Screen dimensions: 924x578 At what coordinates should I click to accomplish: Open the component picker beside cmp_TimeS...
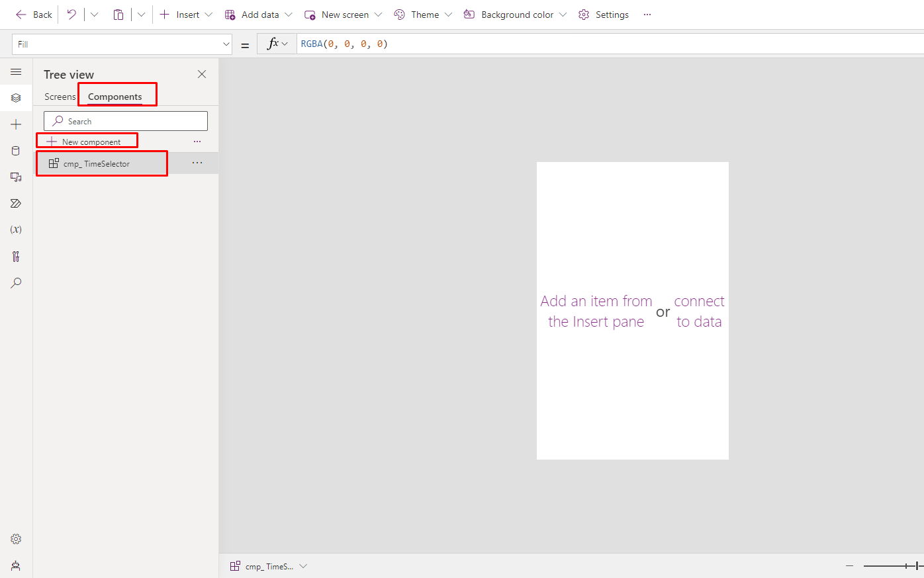point(303,566)
